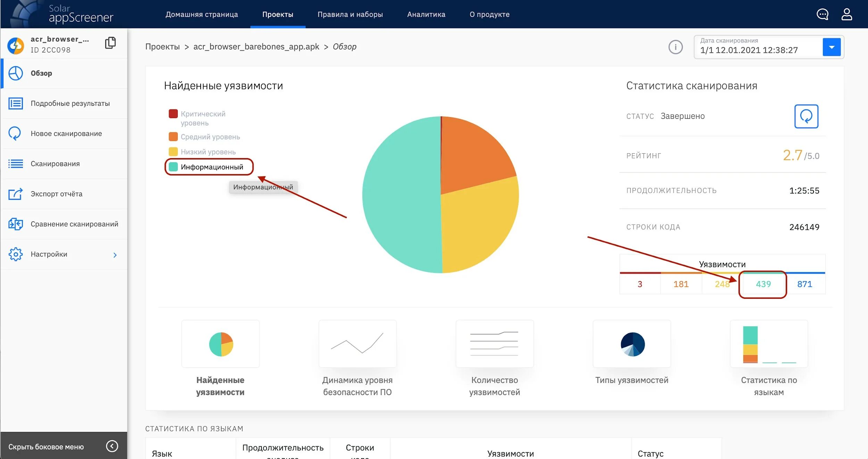Open the Scan comparison sidebar item
Image resolution: width=868 pixels, height=459 pixels.
(x=74, y=224)
